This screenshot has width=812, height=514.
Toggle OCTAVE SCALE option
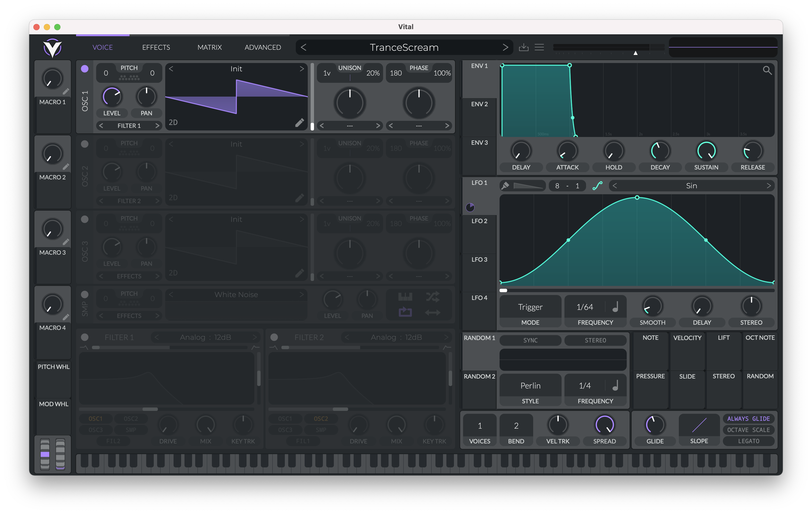coord(748,430)
